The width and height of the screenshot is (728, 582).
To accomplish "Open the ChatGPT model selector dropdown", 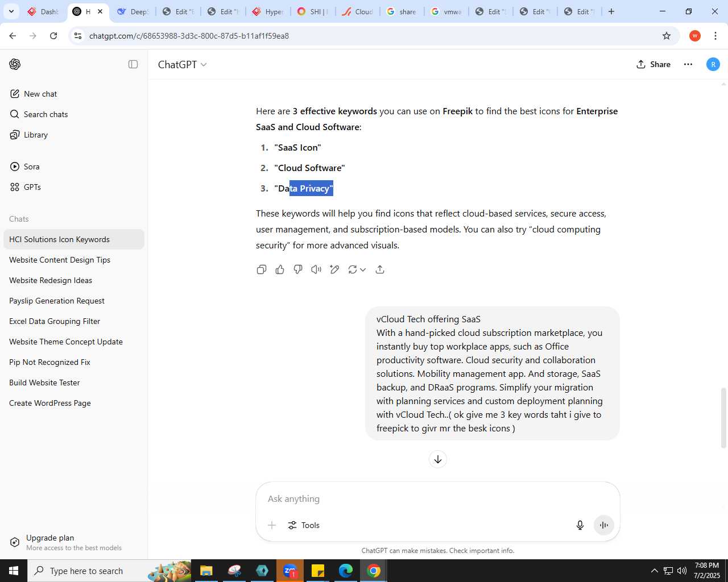I will [183, 64].
